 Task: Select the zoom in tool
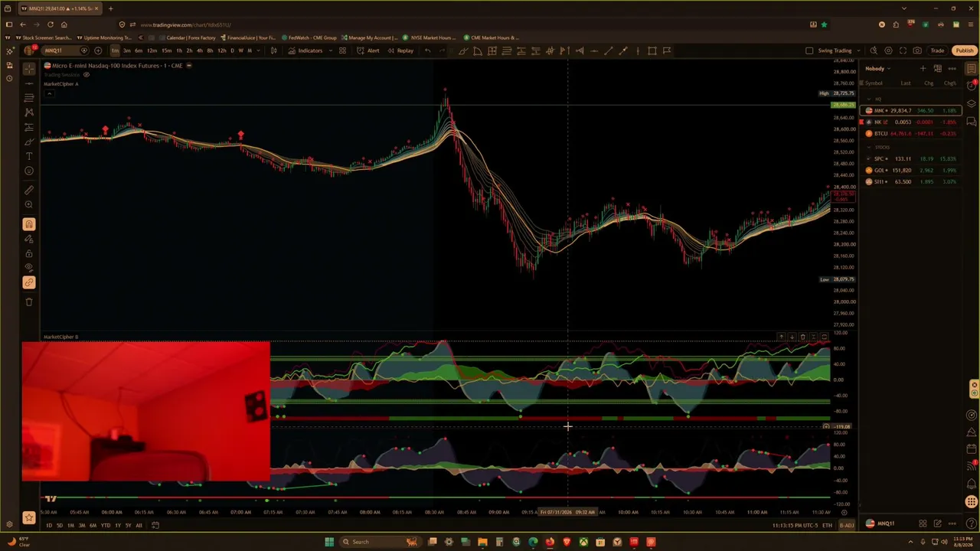click(x=29, y=204)
